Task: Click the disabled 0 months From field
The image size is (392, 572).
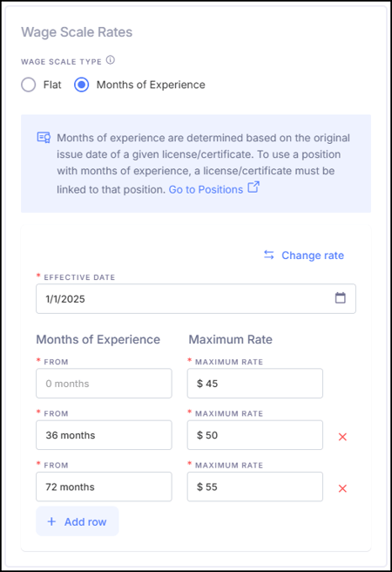Action: tap(104, 384)
